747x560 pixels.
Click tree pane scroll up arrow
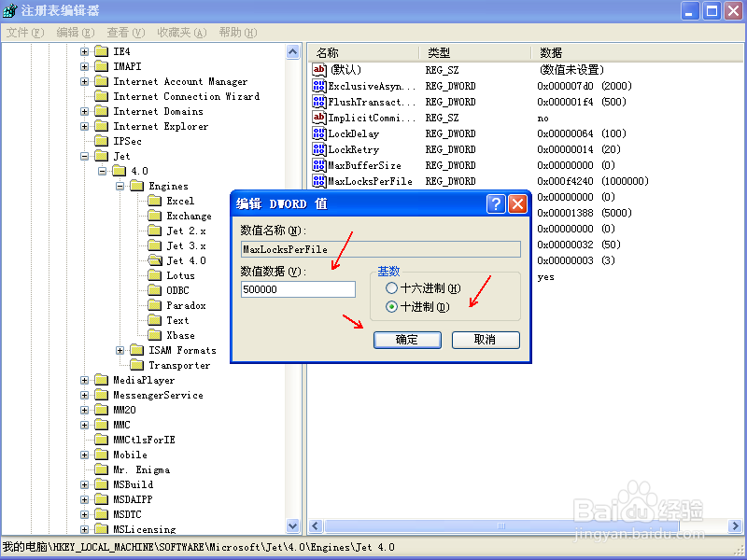point(293,51)
